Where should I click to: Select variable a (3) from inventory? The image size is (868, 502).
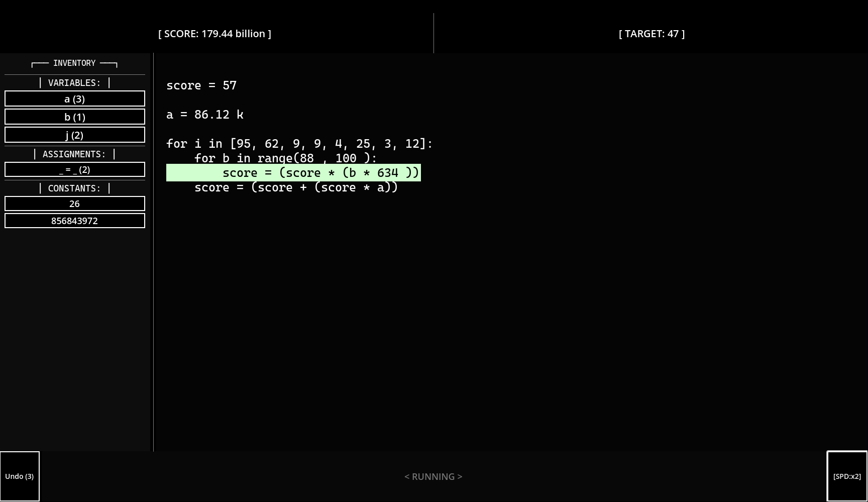74,98
